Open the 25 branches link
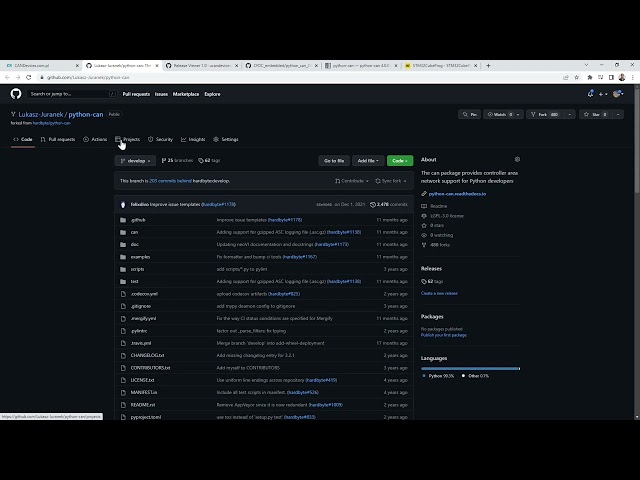The height and width of the screenshot is (480, 640). (x=177, y=160)
